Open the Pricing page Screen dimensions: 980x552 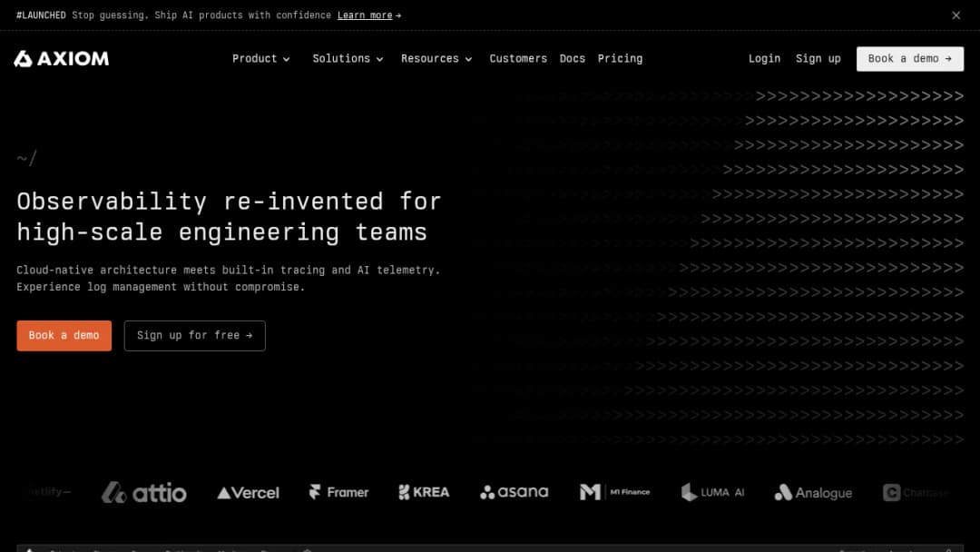(x=620, y=59)
